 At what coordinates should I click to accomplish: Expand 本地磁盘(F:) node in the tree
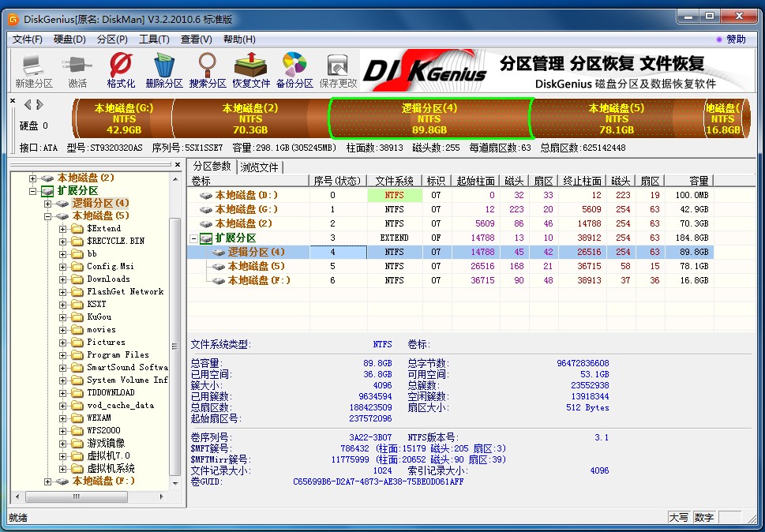pos(47,481)
